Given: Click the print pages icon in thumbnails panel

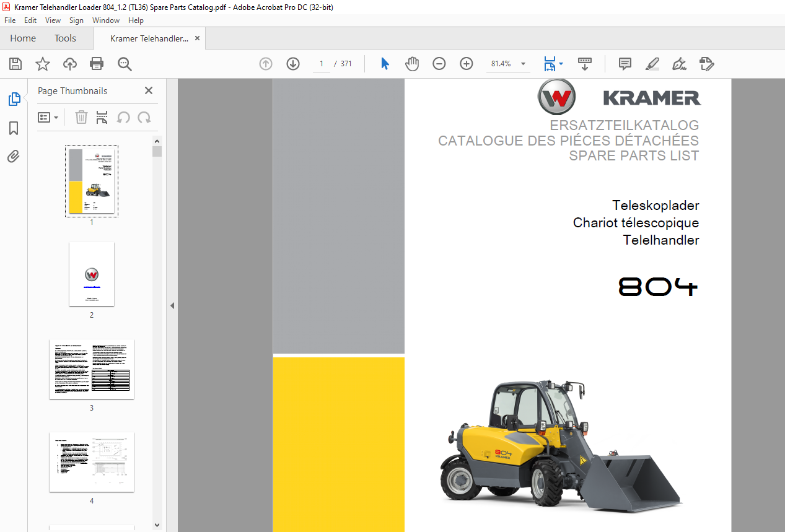Looking at the screenshot, I should 102,117.
